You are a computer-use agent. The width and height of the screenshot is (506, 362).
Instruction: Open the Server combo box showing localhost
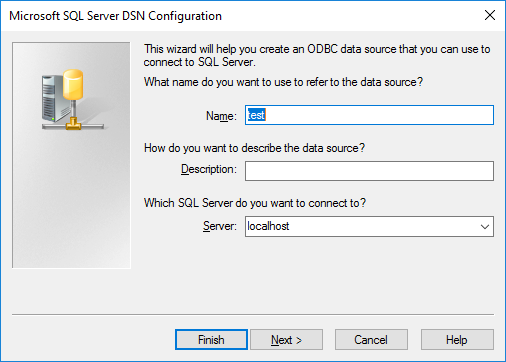point(369,227)
